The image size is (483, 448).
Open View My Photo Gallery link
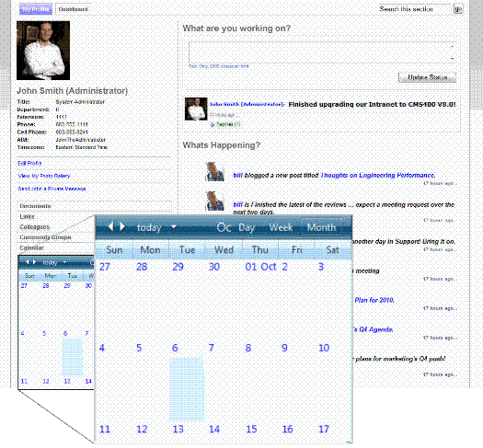click(x=44, y=176)
